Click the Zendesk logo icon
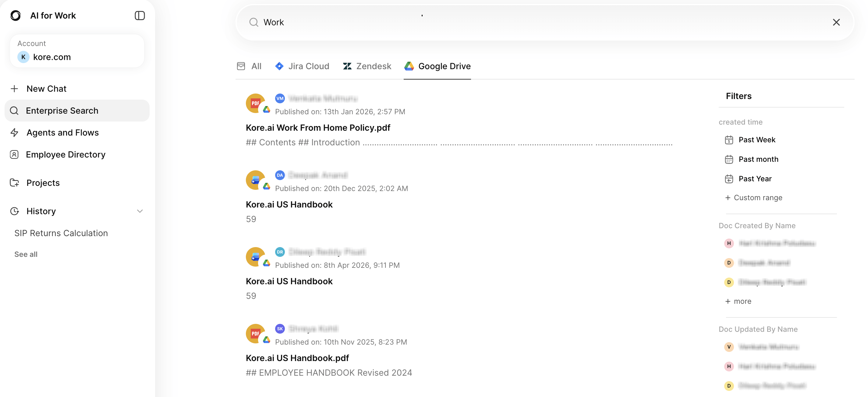The width and height of the screenshot is (868, 397). 347,66
